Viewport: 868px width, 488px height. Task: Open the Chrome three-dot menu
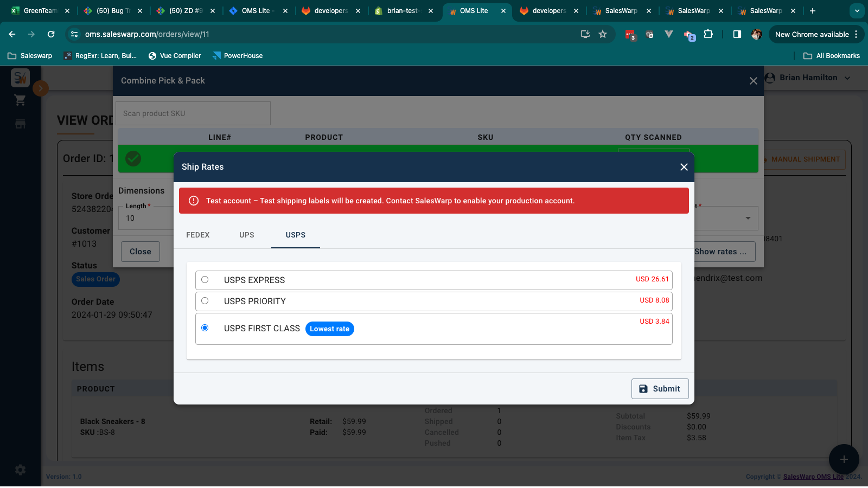856,34
